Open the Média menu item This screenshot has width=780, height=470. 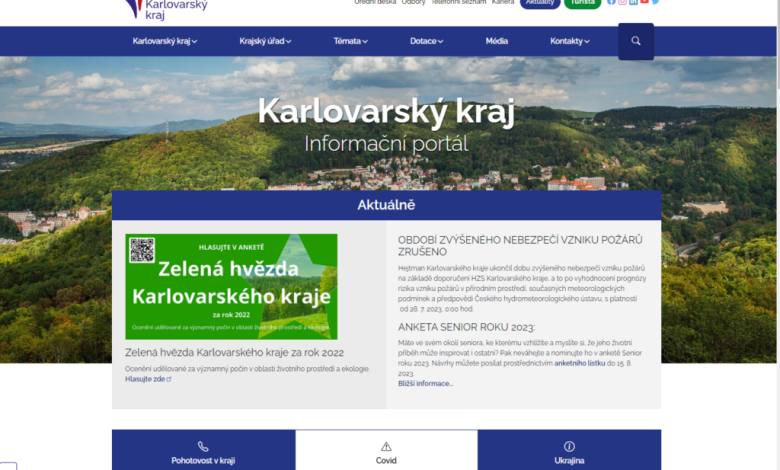click(x=496, y=41)
